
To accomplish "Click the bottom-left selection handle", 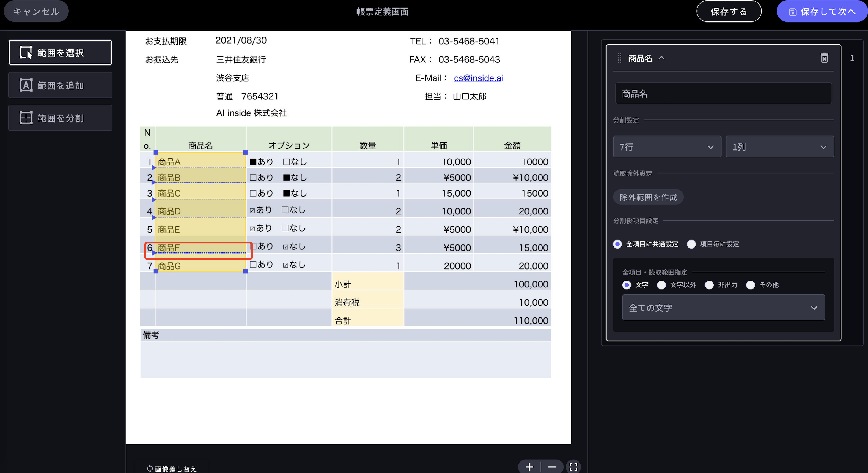I will [156, 271].
